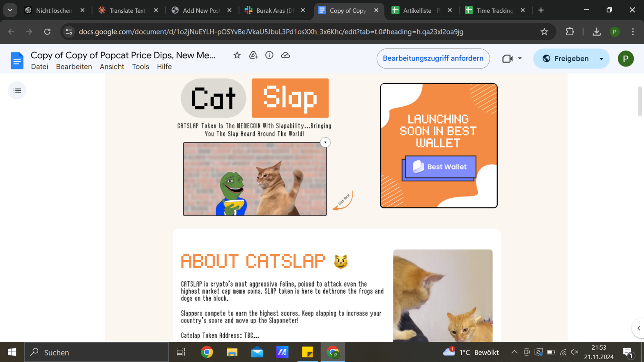The width and height of the screenshot is (644, 362).
Task: Open the extensions puzzle icon
Action: tap(570, 32)
